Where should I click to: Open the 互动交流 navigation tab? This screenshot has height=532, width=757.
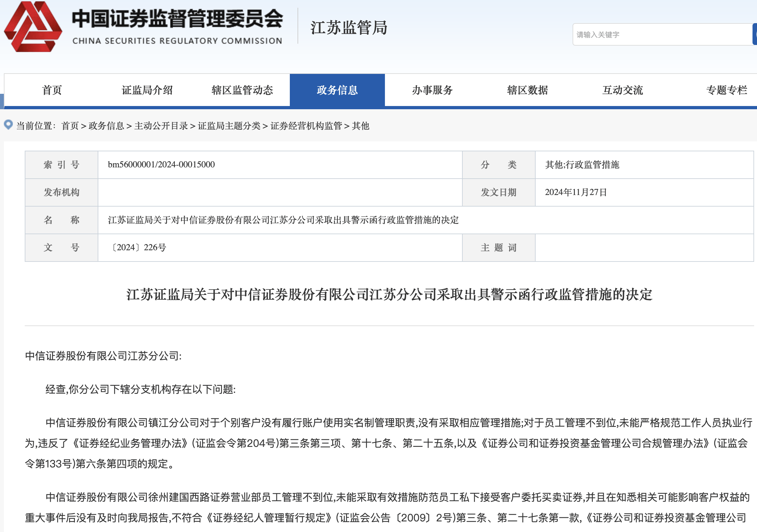coord(622,90)
